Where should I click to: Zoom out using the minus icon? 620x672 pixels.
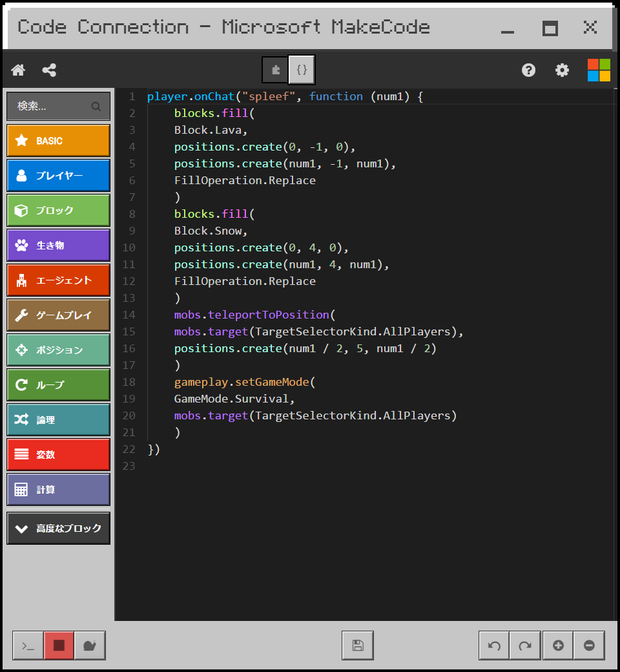588,645
